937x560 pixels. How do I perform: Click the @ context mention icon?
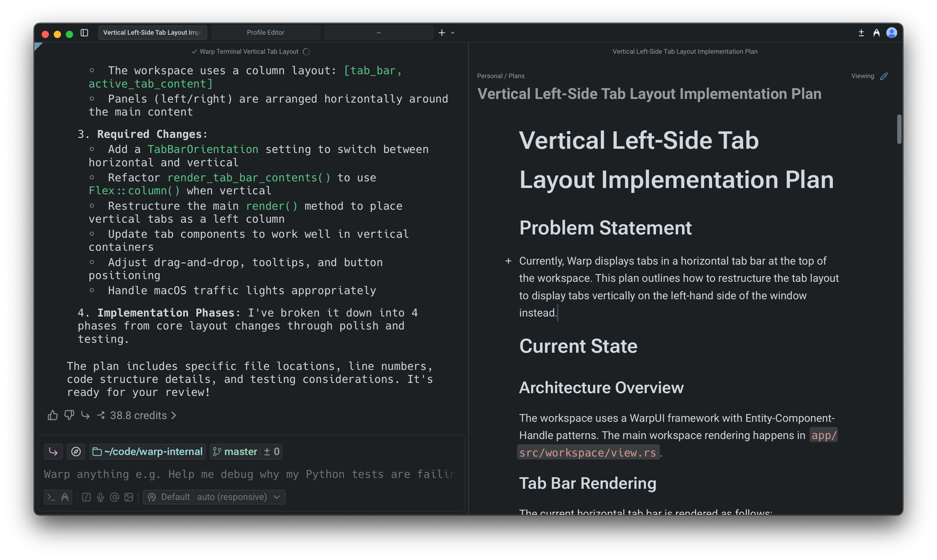pyautogui.click(x=114, y=497)
